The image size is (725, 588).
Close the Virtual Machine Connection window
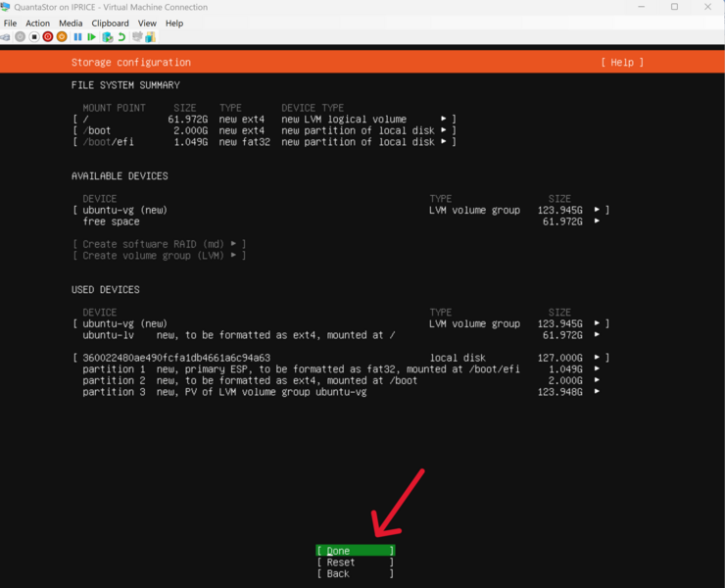(x=708, y=7)
